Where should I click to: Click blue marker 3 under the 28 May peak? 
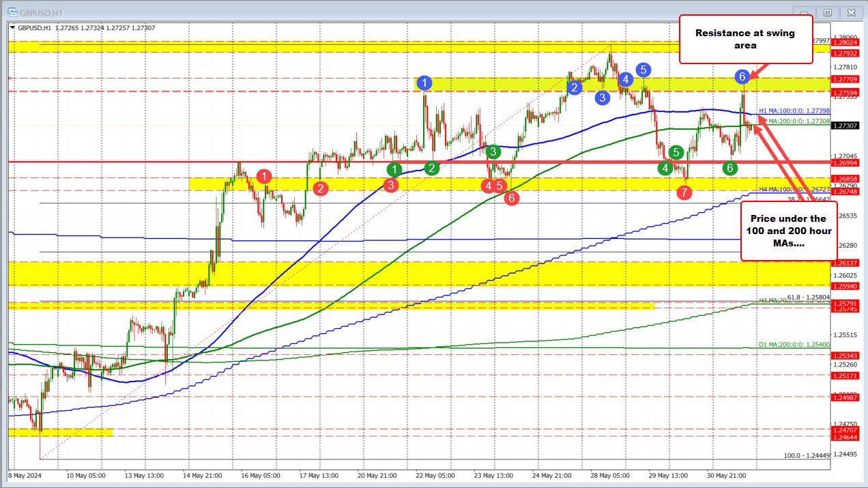tap(601, 98)
